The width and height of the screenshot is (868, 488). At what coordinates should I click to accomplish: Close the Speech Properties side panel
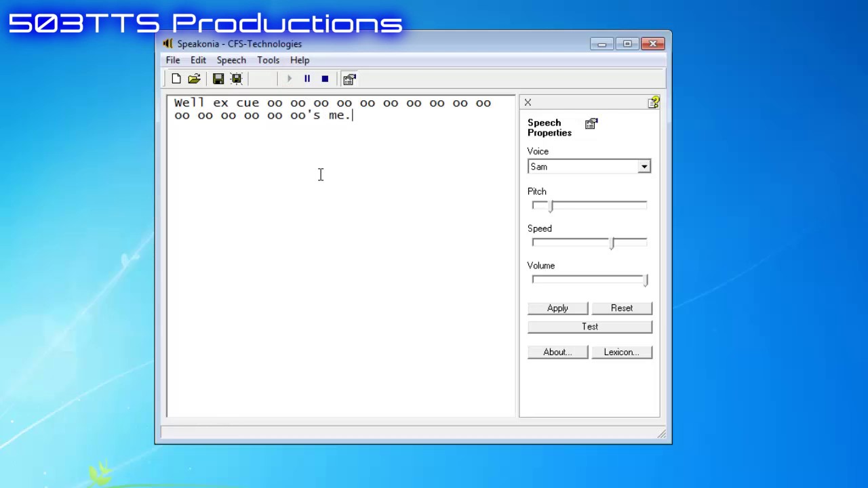[x=528, y=102]
